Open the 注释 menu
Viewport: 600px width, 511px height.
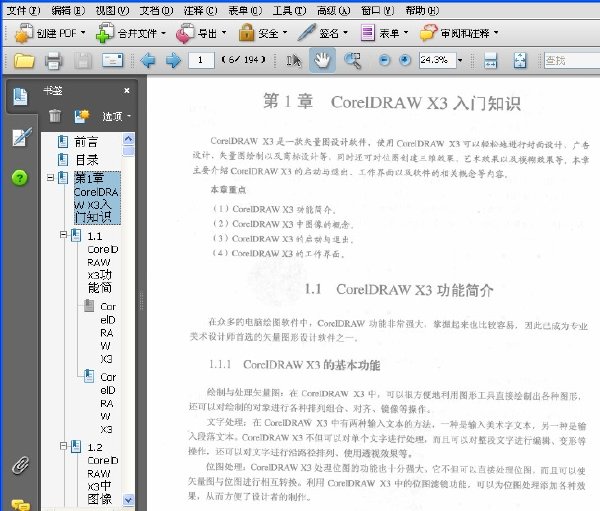[x=200, y=10]
